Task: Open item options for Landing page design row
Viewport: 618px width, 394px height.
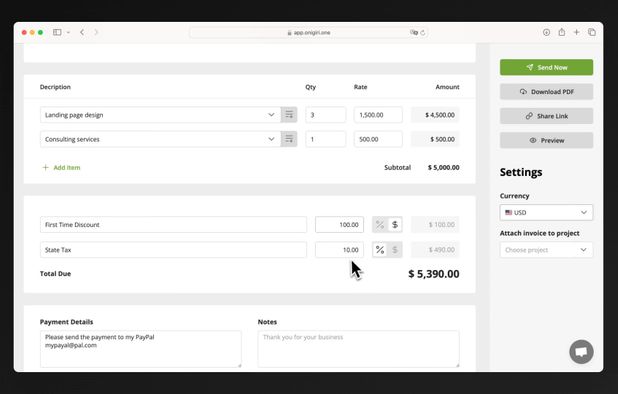Action: click(289, 115)
